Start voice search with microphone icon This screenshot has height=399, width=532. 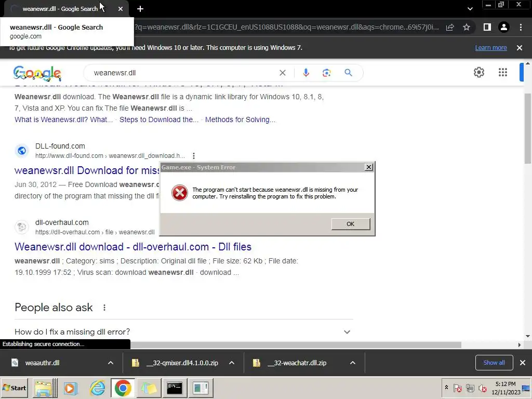click(305, 73)
